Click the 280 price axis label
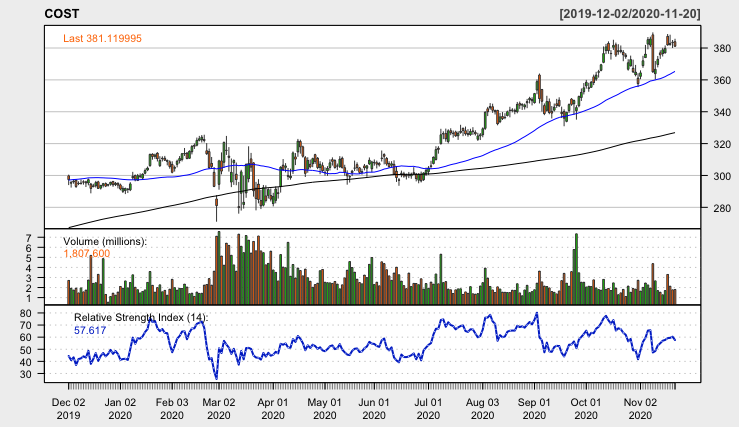 click(x=723, y=208)
